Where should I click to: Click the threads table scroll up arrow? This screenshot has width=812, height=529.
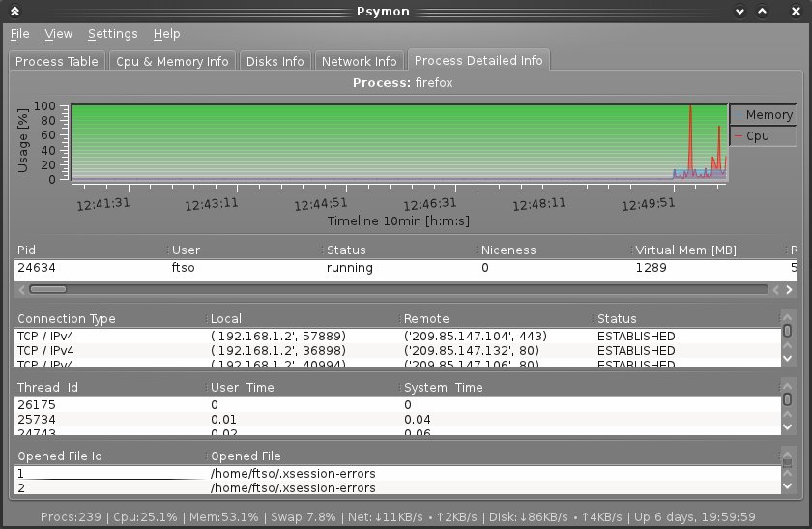tap(788, 386)
